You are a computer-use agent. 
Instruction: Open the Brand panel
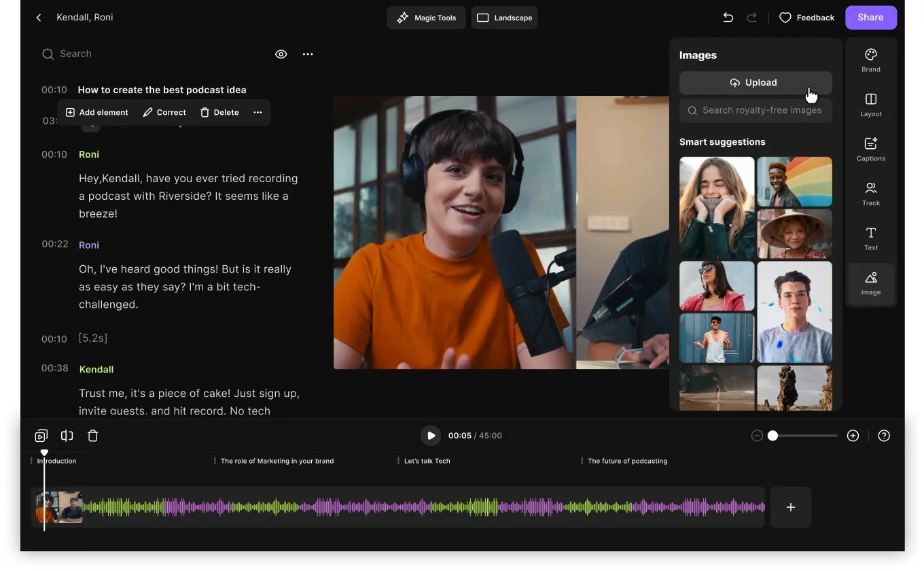click(871, 60)
